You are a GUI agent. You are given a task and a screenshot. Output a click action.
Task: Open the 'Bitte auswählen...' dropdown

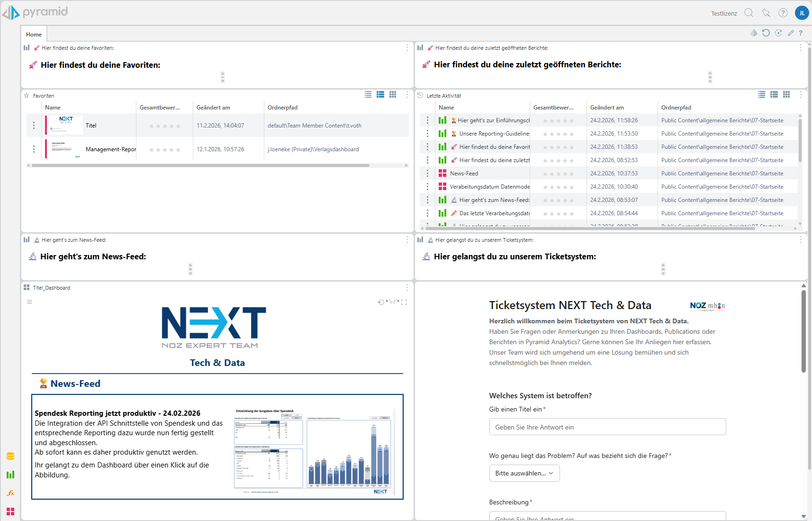pyautogui.click(x=524, y=473)
